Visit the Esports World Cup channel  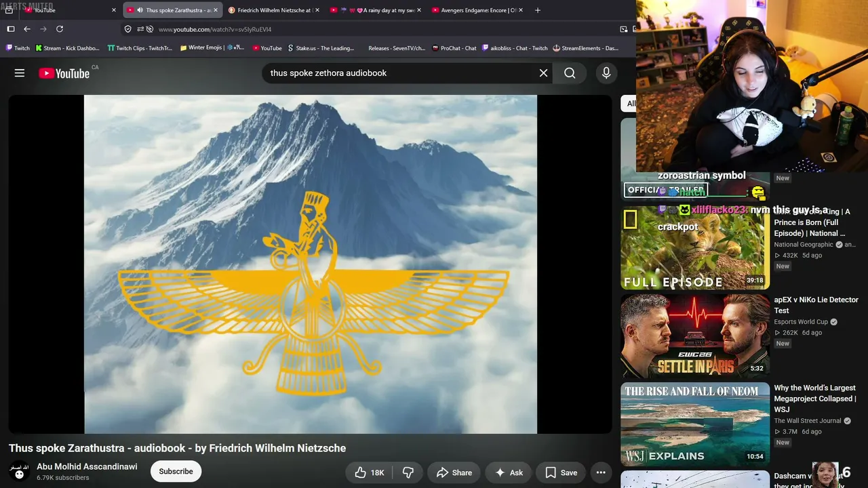click(x=801, y=322)
